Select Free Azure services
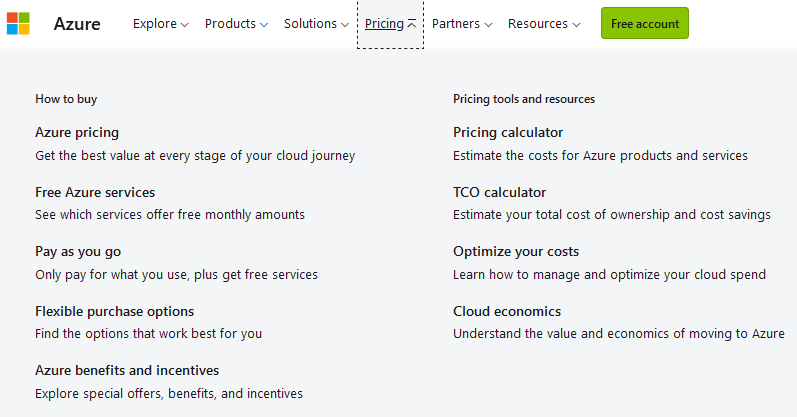The height and width of the screenshot is (417, 797). pos(95,192)
